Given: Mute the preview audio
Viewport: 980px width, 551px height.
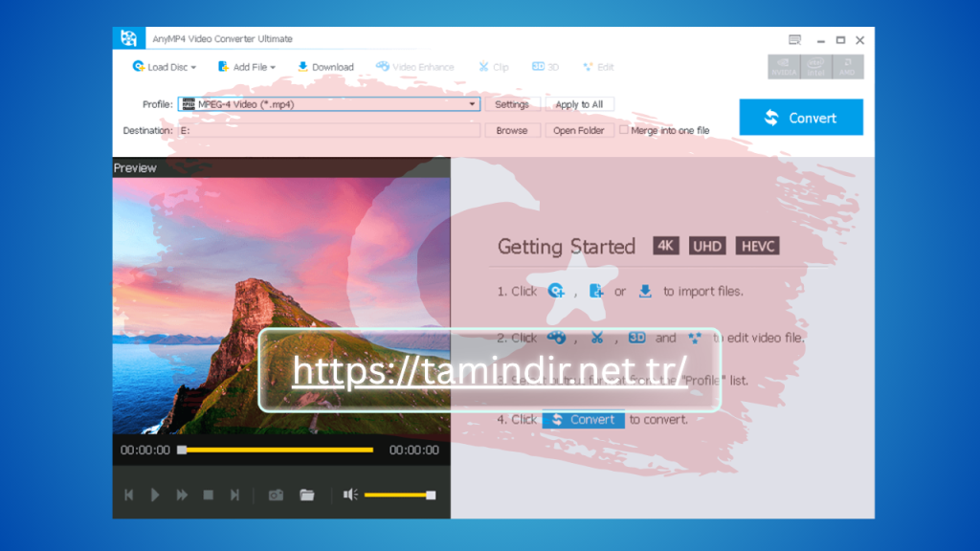Looking at the screenshot, I should 350,495.
